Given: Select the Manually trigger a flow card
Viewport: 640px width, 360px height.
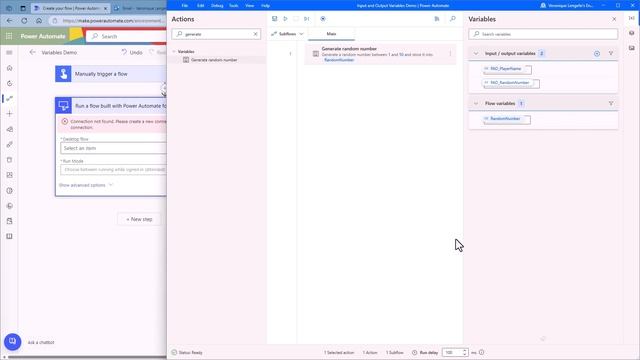Looking at the screenshot, I should (x=111, y=74).
